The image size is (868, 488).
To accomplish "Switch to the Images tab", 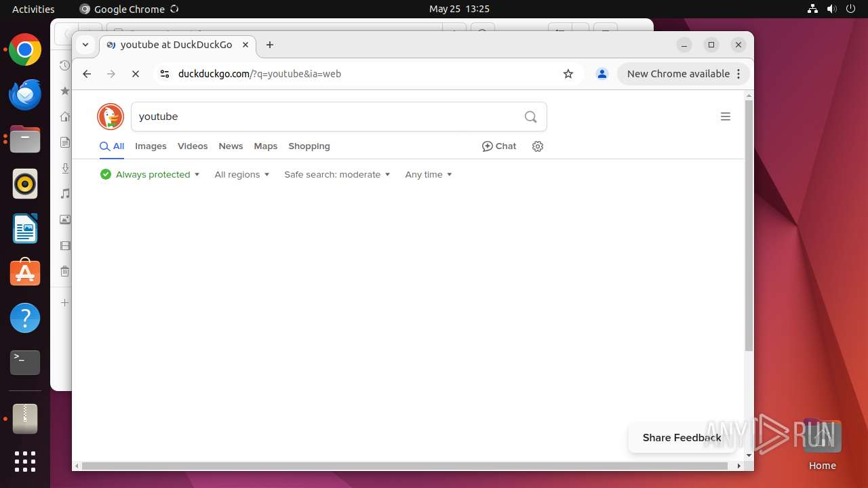I will pos(151,146).
